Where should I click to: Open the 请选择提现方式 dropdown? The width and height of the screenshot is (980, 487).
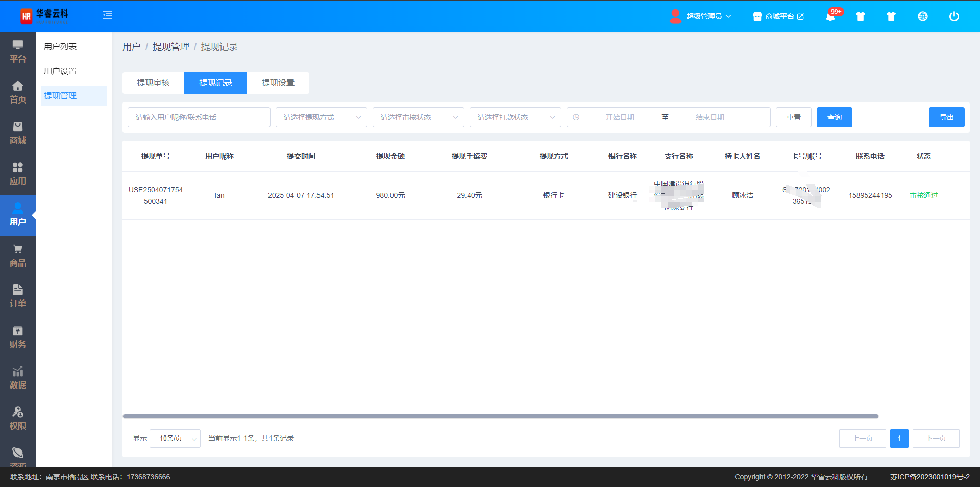[x=321, y=117]
